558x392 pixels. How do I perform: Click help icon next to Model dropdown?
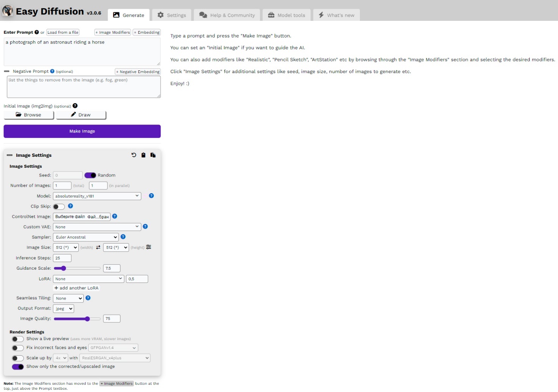(151, 196)
